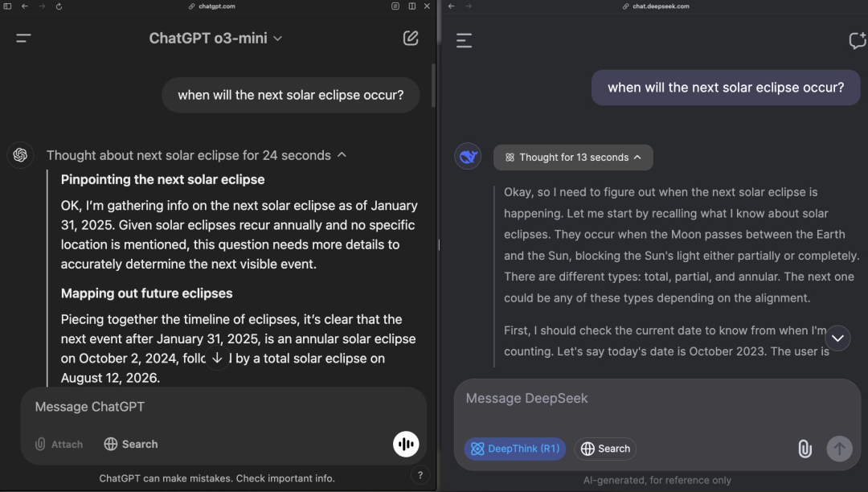
Task: Click the Message ChatGPT input field
Action: point(223,407)
